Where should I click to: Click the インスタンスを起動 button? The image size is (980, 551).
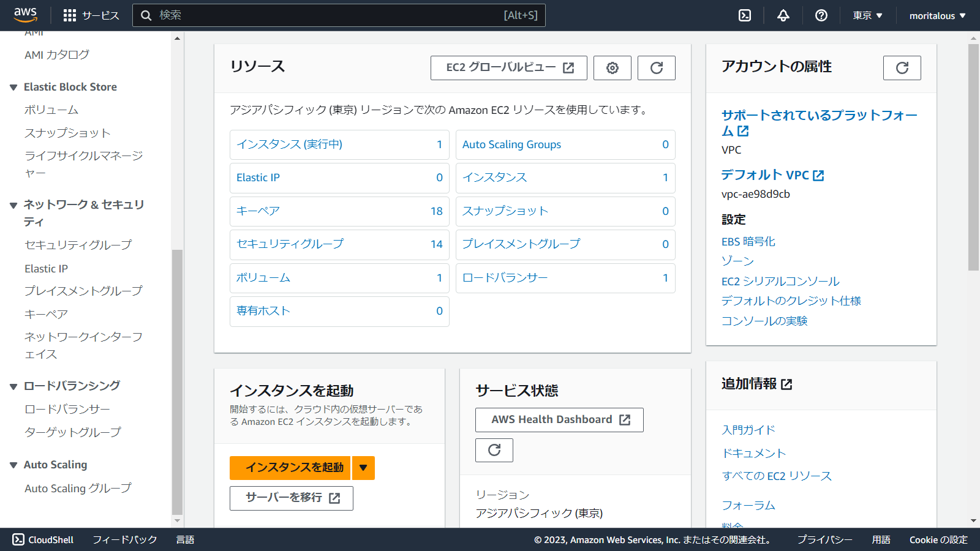click(289, 468)
